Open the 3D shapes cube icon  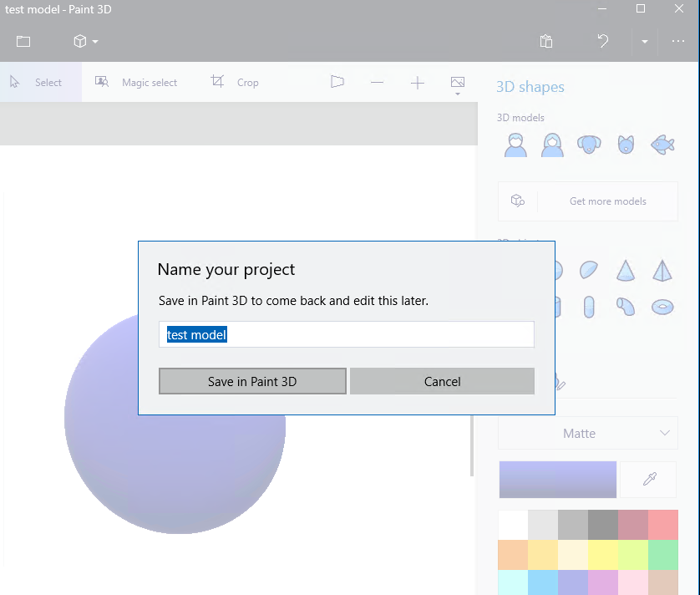point(80,42)
